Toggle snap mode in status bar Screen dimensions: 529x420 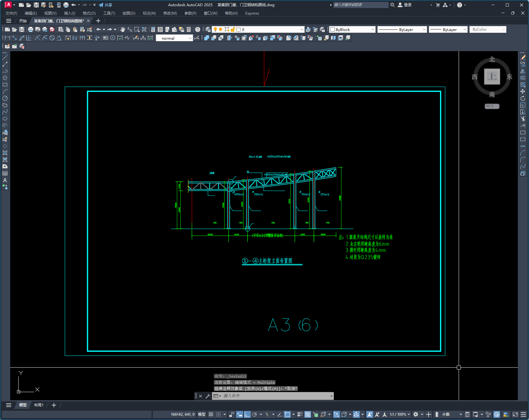218,414
